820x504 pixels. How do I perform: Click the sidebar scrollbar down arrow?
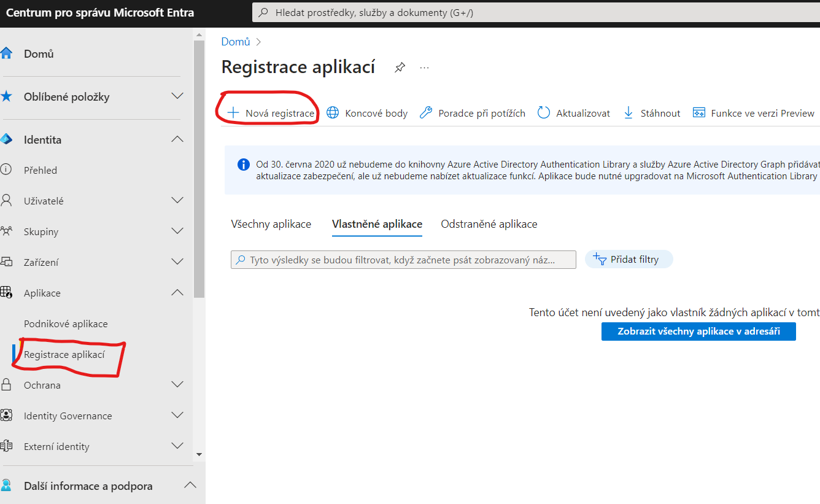tap(198, 454)
